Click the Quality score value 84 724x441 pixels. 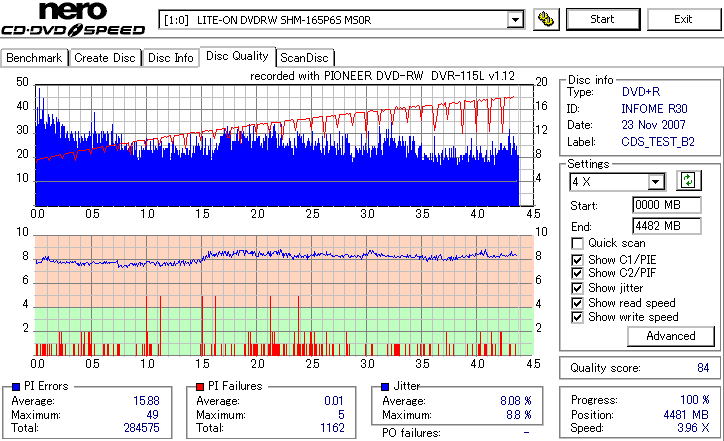[703, 368]
